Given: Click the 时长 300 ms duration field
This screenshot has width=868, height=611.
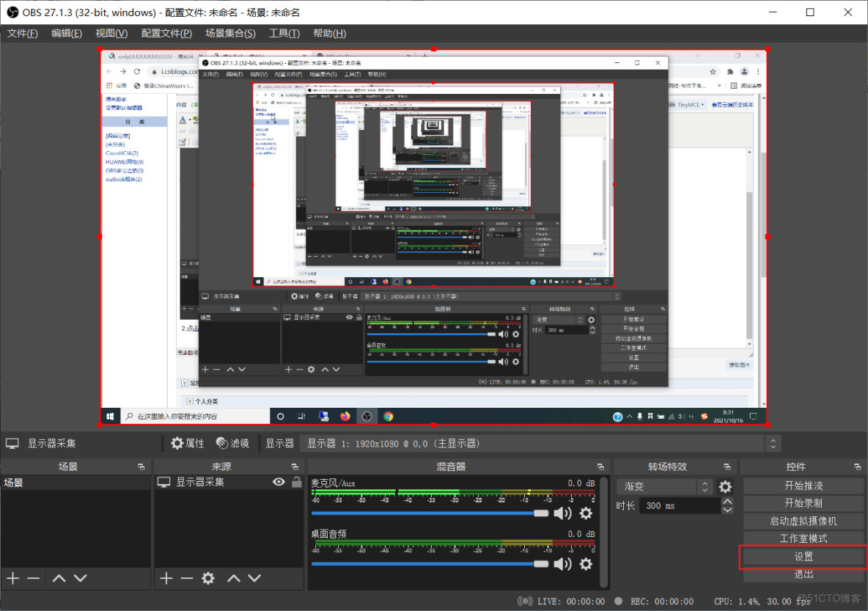Looking at the screenshot, I should (x=680, y=505).
